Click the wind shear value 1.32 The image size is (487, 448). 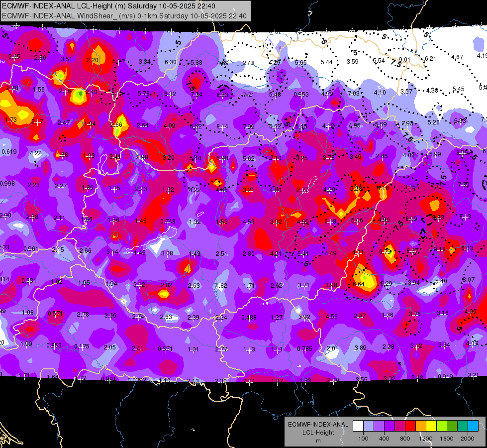click(x=195, y=222)
